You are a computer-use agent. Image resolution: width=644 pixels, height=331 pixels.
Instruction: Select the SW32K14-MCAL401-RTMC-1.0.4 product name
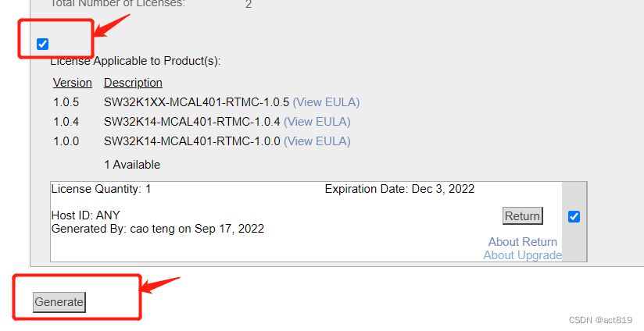coord(191,122)
